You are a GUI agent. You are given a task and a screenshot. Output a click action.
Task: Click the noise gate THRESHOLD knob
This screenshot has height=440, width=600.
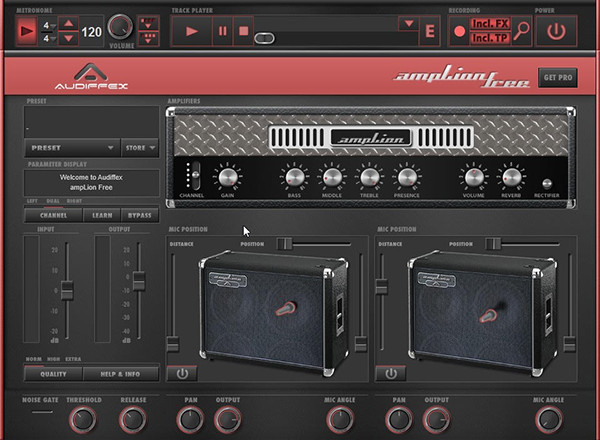click(82, 419)
